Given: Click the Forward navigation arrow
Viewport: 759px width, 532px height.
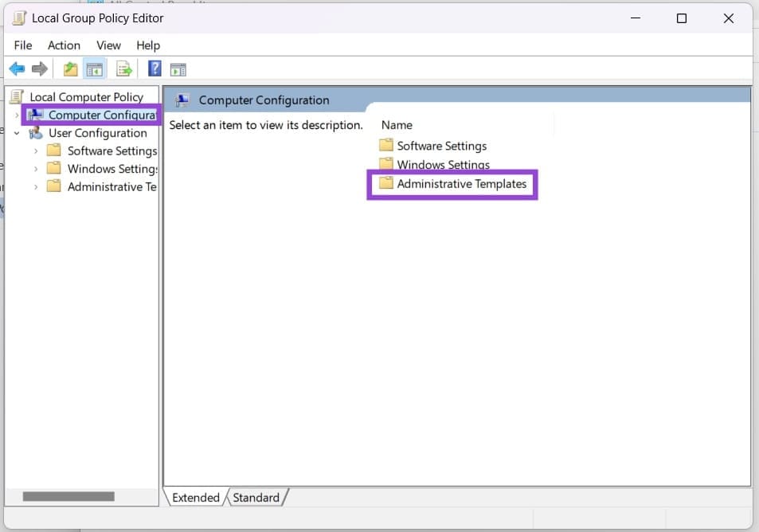Looking at the screenshot, I should tap(40, 68).
